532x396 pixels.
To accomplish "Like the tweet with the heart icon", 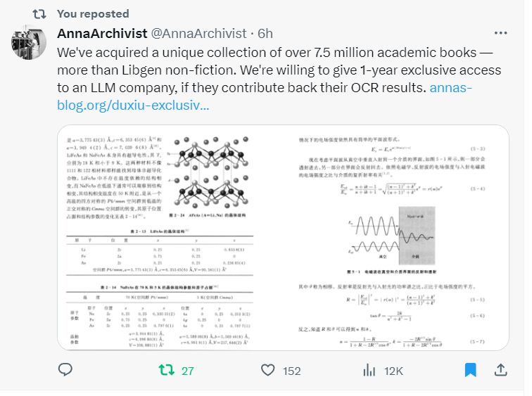I will (x=267, y=370).
